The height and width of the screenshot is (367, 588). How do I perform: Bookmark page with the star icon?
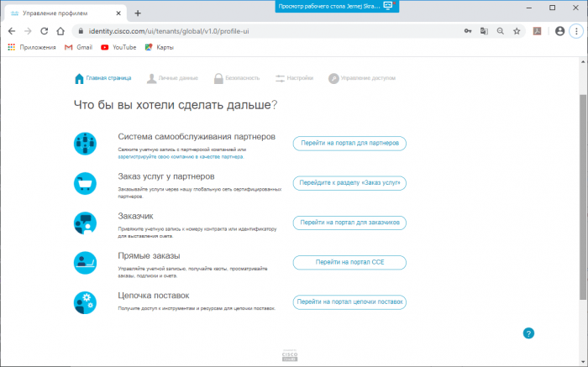tap(517, 31)
